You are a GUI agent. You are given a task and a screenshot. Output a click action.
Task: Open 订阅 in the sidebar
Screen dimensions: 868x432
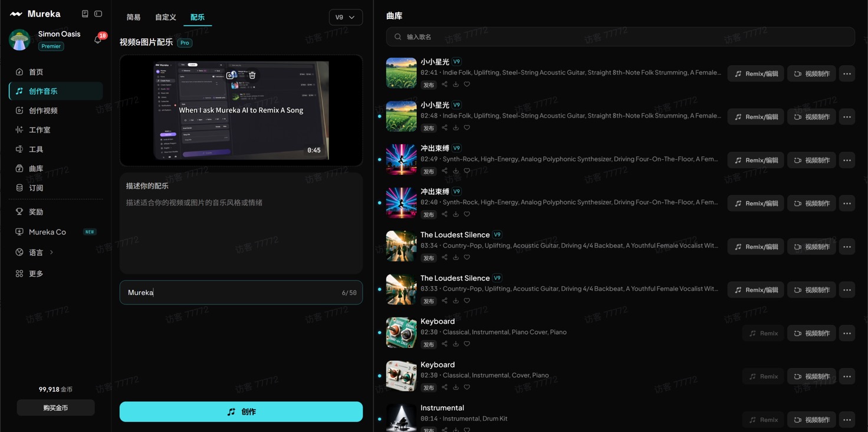(x=56, y=188)
